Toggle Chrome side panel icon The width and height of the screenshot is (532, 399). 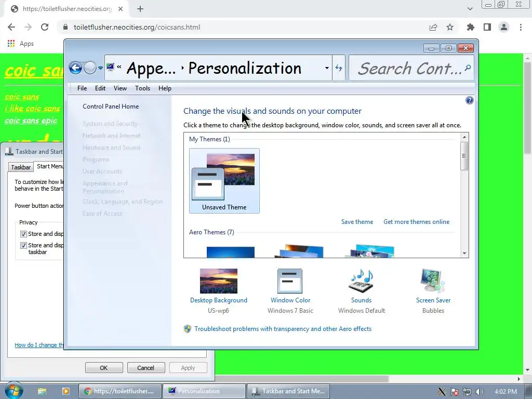click(x=487, y=27)
